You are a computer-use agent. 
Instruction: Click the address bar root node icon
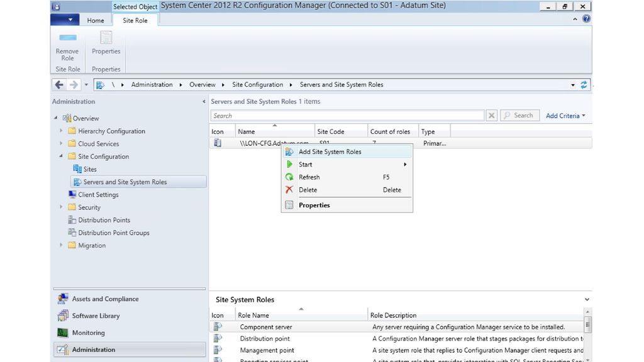pyautogui.click(x=100, y=85)
